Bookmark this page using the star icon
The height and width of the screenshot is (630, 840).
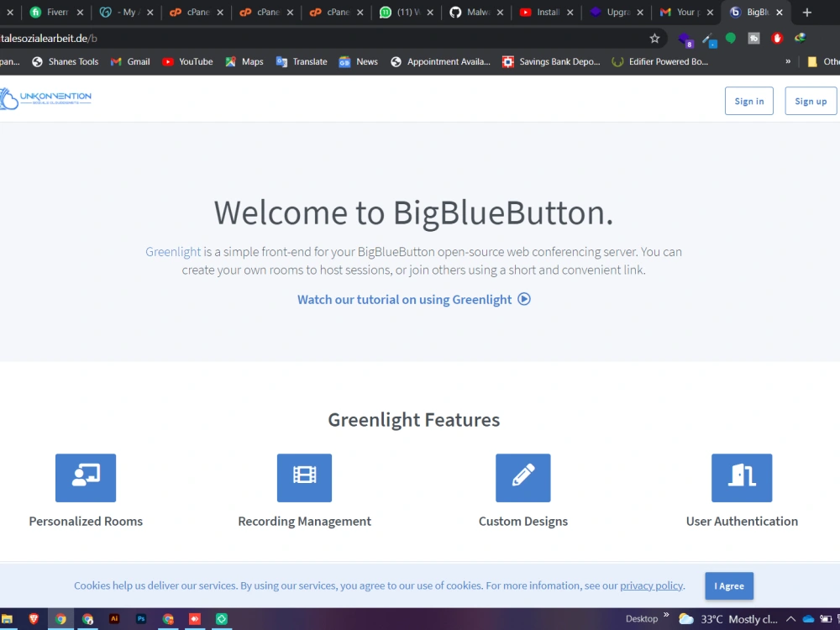pyautogui.click(x=654, y=37)
